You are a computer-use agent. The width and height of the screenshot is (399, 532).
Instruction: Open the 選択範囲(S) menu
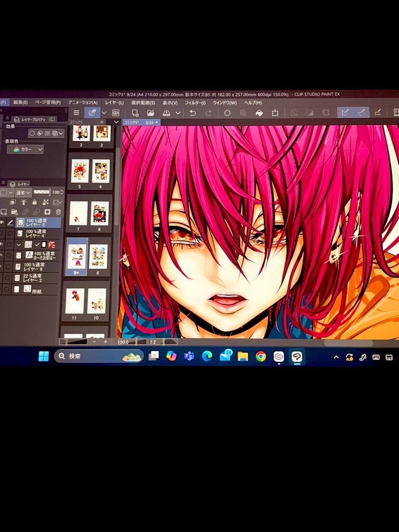click(143, 102)
